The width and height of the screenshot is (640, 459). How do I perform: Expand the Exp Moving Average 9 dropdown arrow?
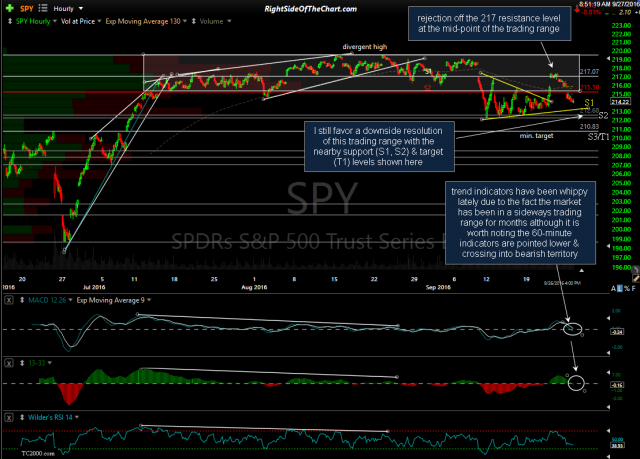pyautogui.click(x=149, y=300)
